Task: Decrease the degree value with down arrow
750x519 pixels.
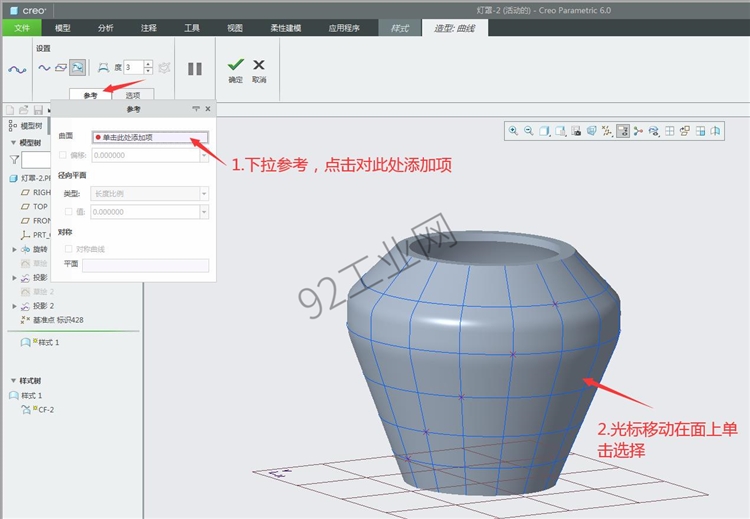Action: pos(148,71)
